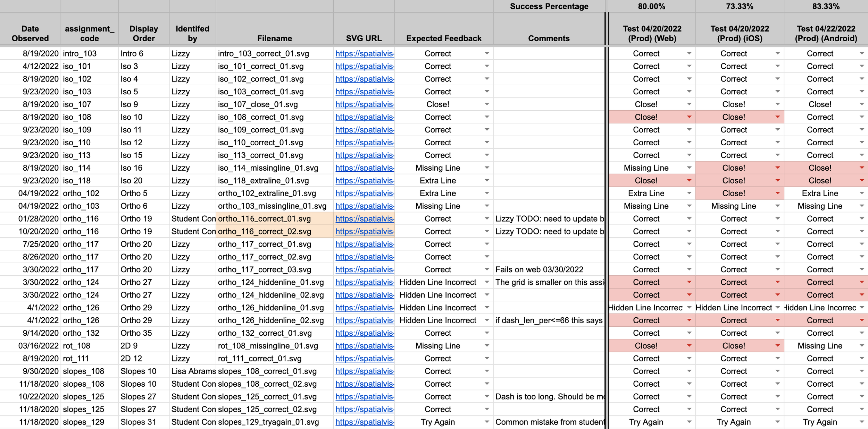
Task: Open SVG URL link for rot_111_correct_01.svg
Action: point(365,359)
